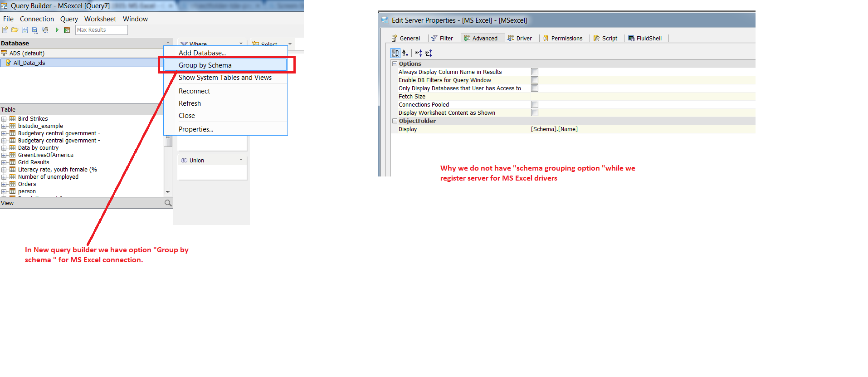Click the Data by country table icon
This screenshot has height=377, width=868.
[x=13, y=148]
